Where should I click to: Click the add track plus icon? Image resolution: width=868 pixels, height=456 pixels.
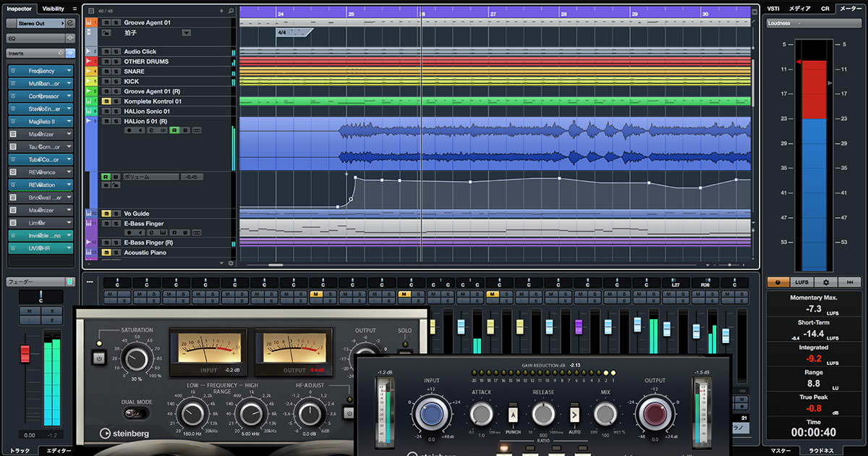[x=221, y=12]
